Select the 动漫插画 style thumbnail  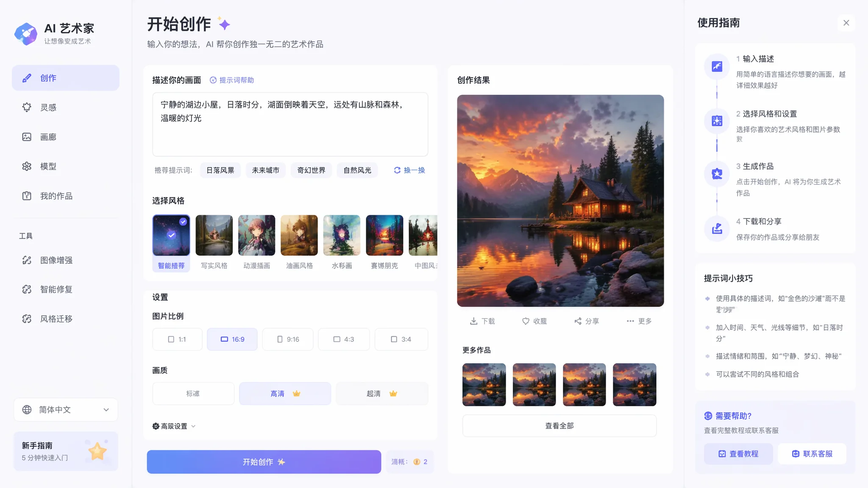click(257, 236)
